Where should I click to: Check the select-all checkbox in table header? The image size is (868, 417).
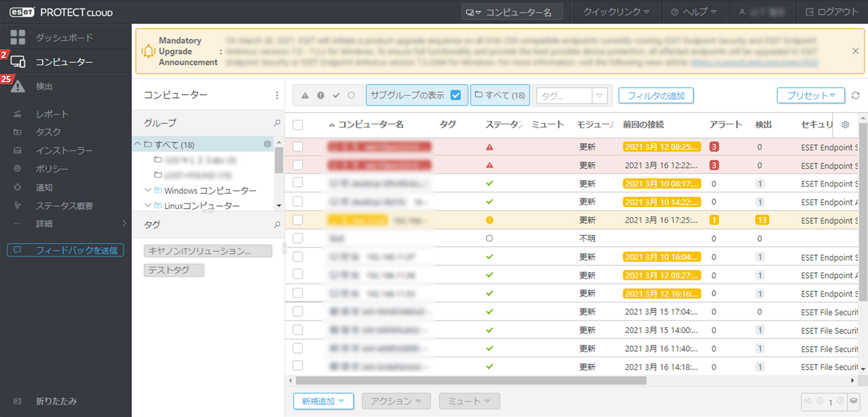[x=298, y=125]
